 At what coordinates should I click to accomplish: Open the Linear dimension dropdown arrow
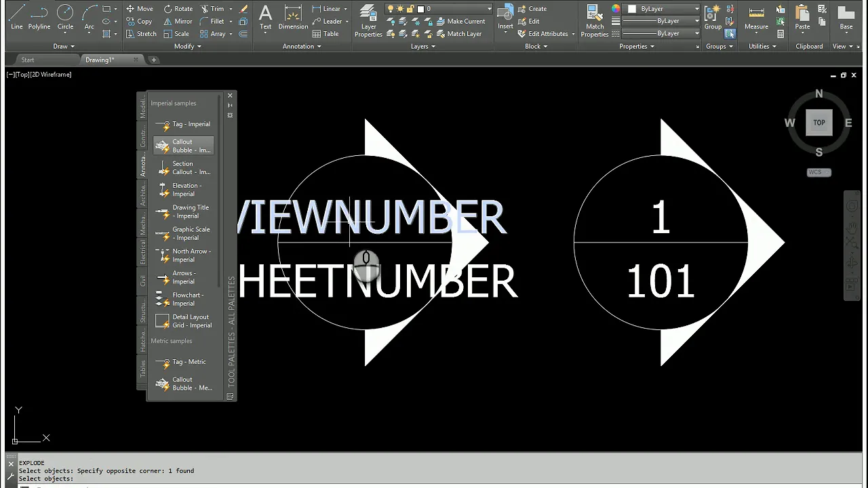[345, 9]
